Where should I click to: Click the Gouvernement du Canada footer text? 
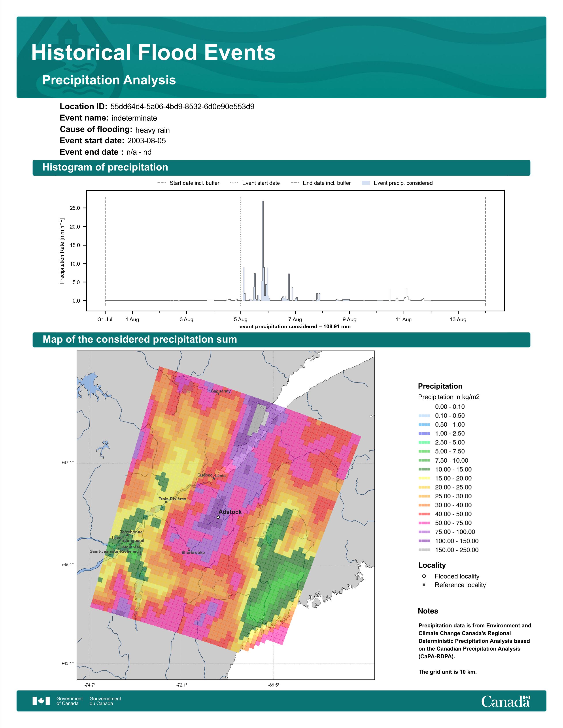(105, 701)
